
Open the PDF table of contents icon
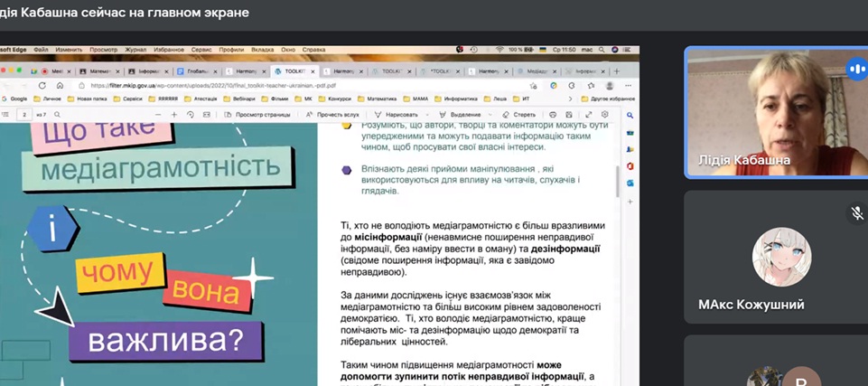point(5,115)
